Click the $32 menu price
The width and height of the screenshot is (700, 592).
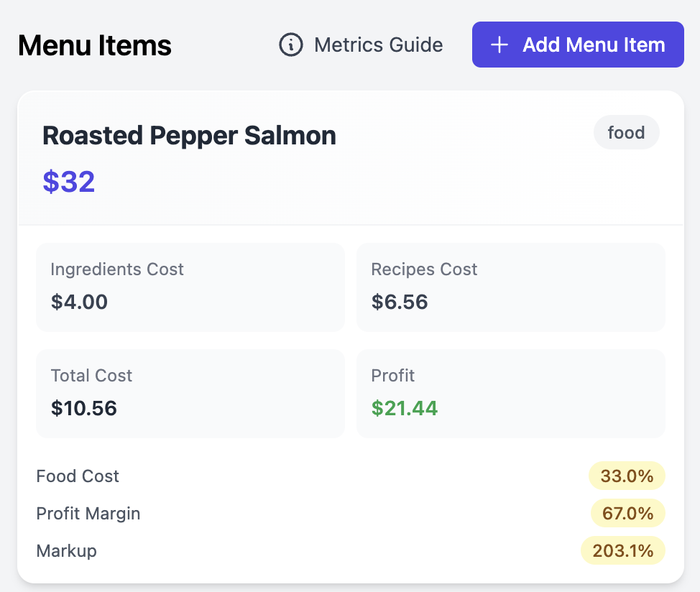[68, 181]
